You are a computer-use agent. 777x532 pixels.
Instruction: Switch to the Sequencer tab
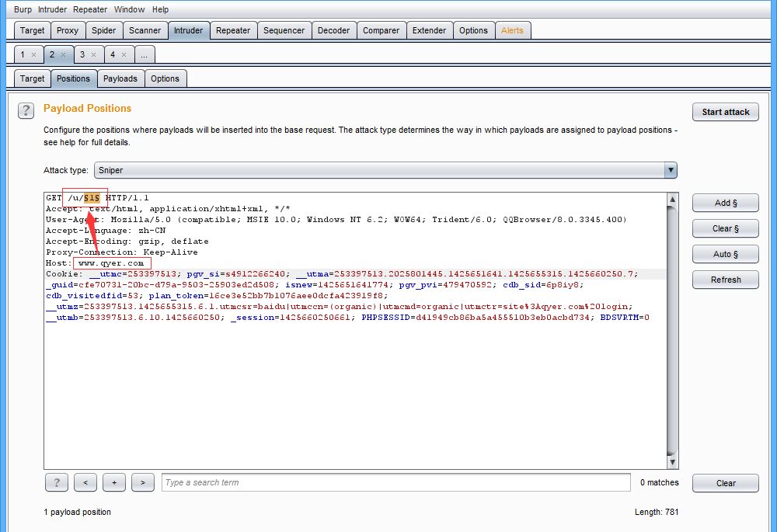coord(284,31)
